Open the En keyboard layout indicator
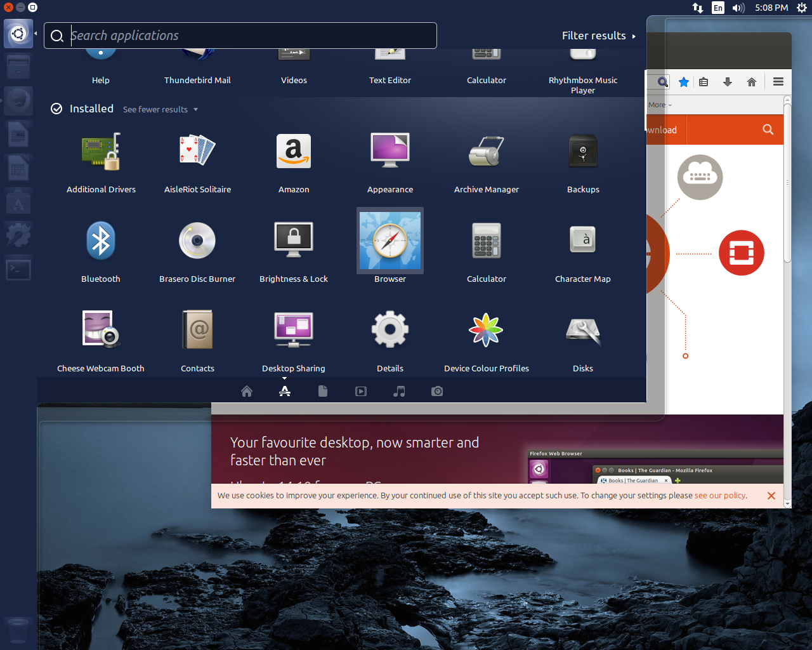 click(718, 8)
